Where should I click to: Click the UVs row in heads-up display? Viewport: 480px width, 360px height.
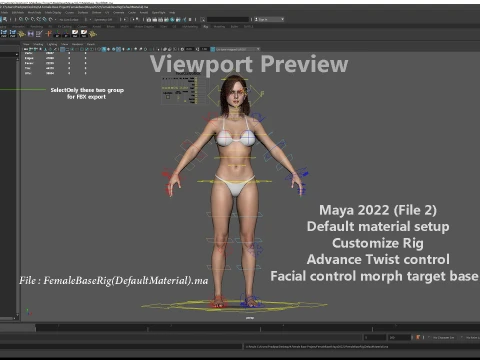(56, 73)
